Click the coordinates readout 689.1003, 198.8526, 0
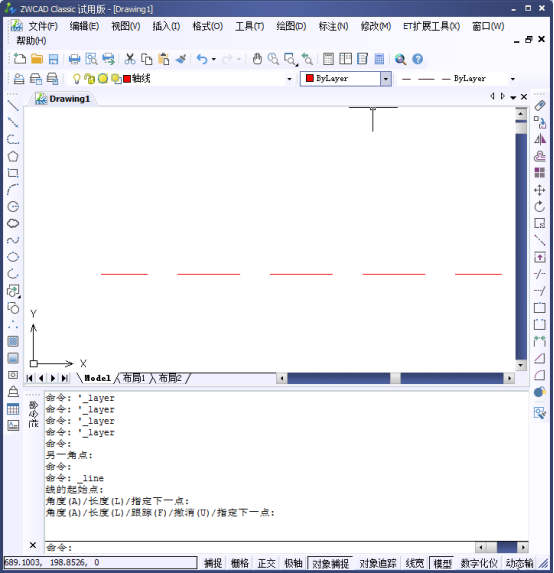Image resolution: width=554 pixels, height=573 pixels. (x=100, y=562)
